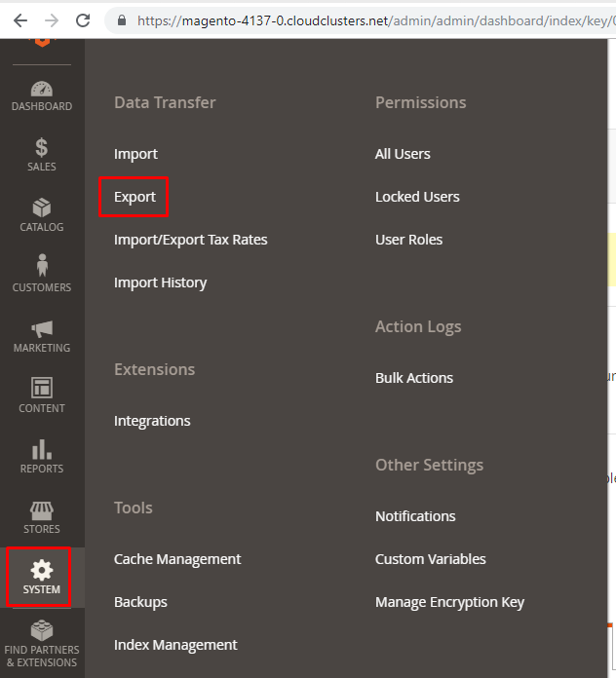Open the Content layout icon
The width and height of the screenshot is (616, 678).
(42, 389)
